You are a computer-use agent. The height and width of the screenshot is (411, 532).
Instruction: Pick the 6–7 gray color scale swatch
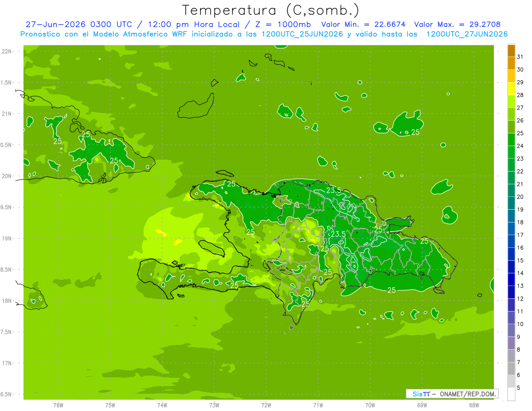click(511, 368)
